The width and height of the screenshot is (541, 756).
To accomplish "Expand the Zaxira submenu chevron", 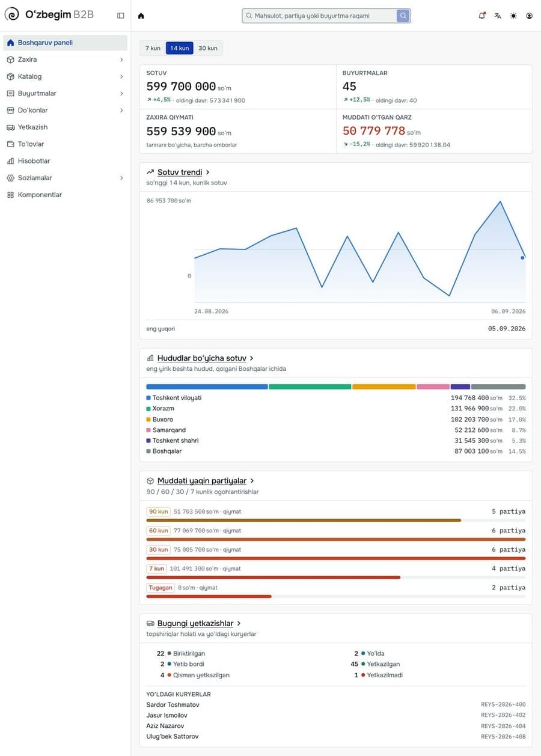I will click(x=121, y=59).
